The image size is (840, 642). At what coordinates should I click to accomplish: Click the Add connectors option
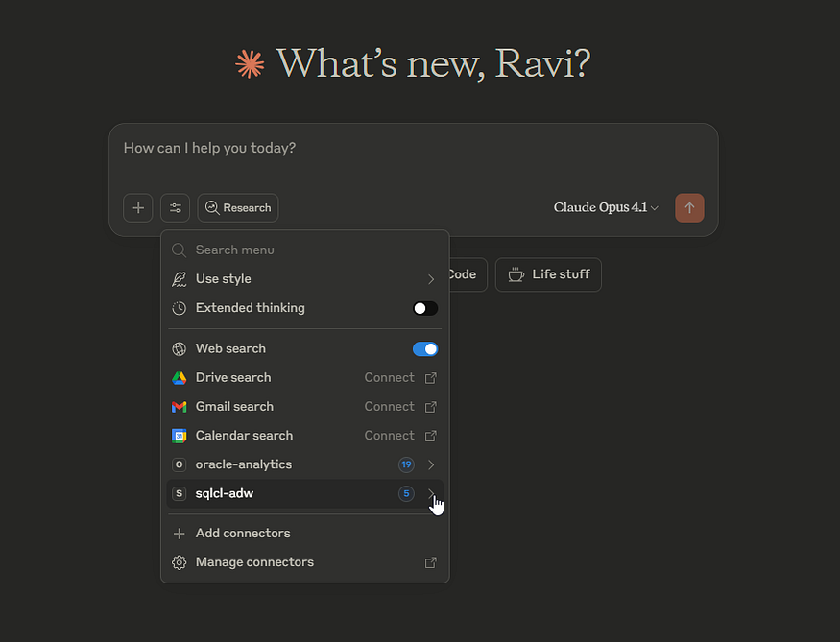click(305, 534)
